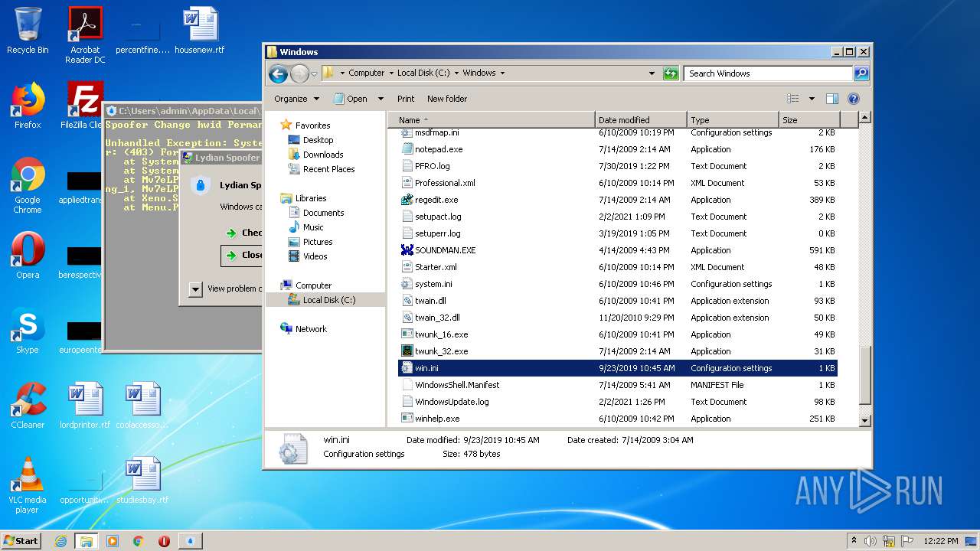
Task: Expand the Computer breadcrumb arrow
Action: [x=390, y=73]
